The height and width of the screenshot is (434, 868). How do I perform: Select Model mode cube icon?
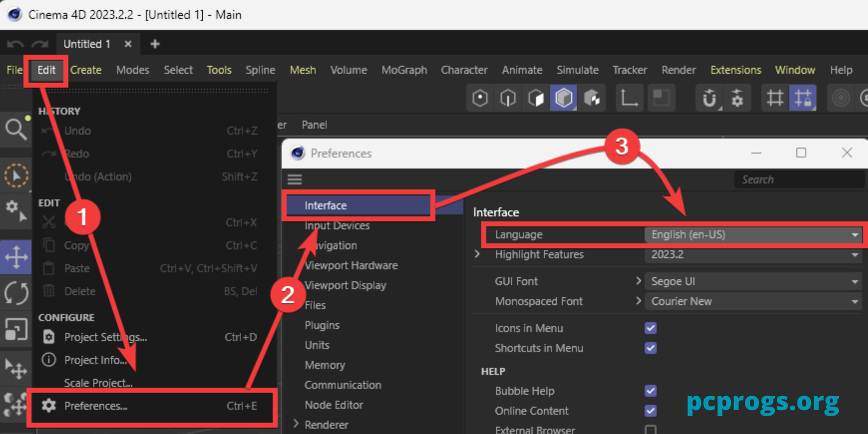click(564, 98)
